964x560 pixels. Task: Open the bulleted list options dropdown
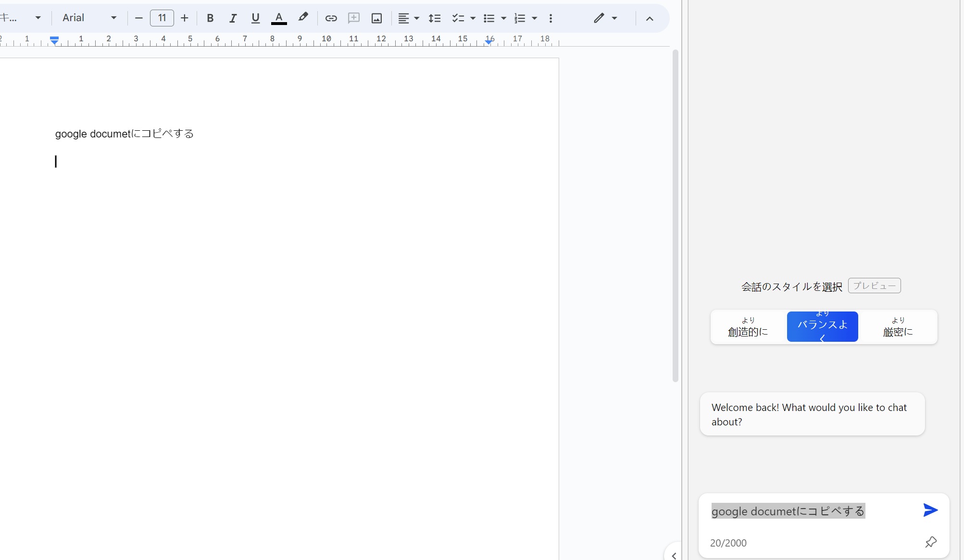(503, 18)
